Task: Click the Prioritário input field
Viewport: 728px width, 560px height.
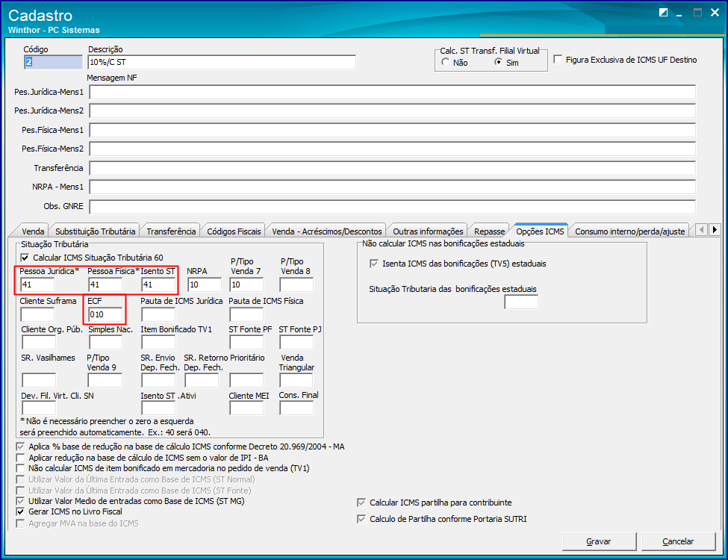Action: point(246,380)
